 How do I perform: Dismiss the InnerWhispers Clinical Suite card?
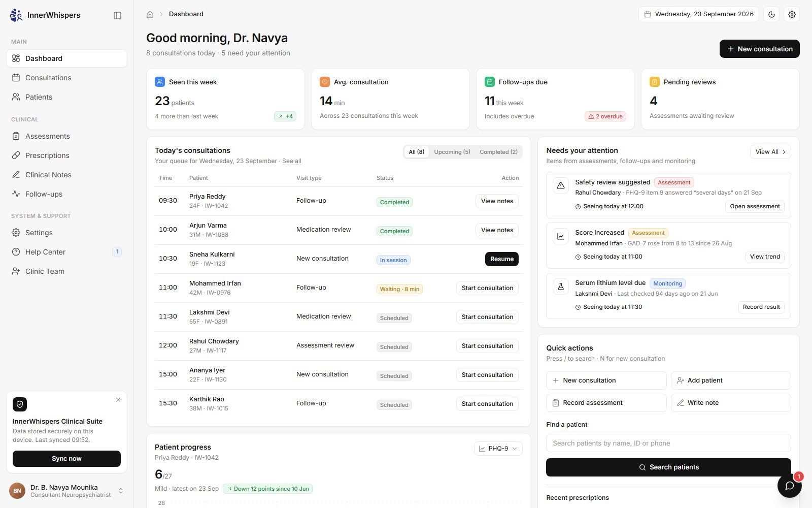tap(118, 400)
